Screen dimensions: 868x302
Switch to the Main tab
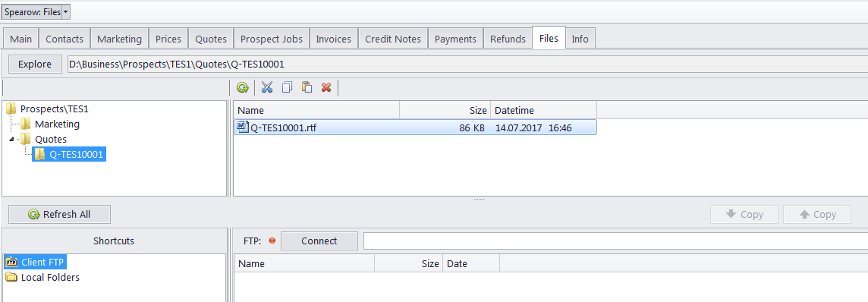21,39
